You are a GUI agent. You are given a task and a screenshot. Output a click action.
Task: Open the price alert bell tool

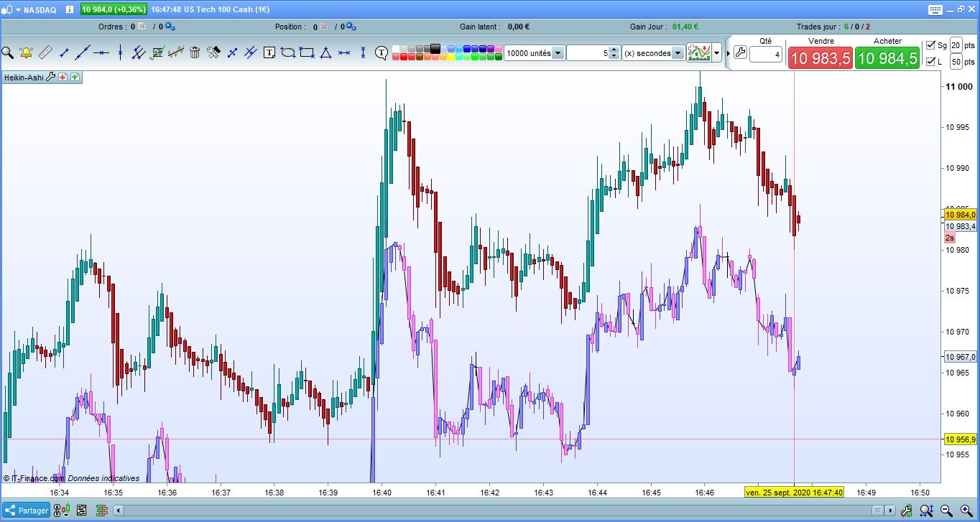coord(27,52)
